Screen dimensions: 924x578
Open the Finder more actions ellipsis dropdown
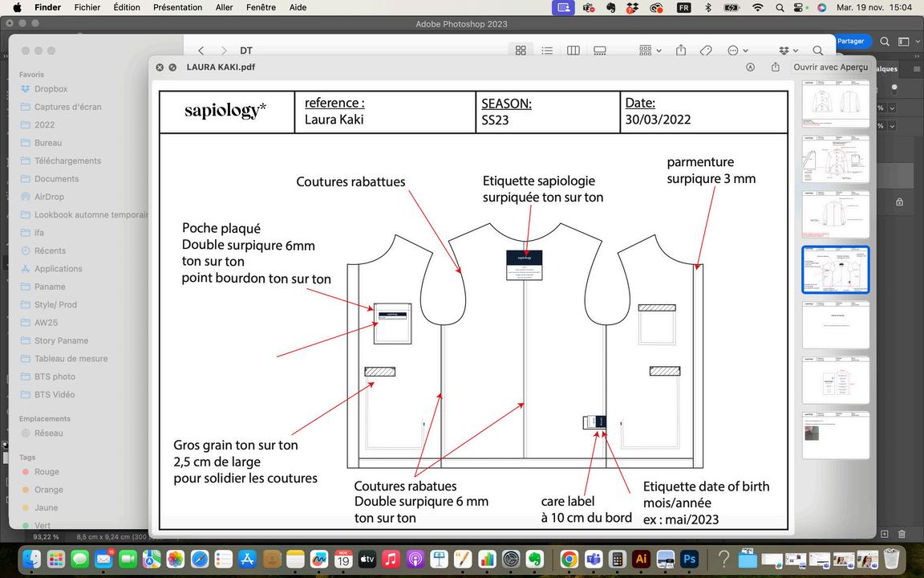pyautogui.click(x=738, y=51)
